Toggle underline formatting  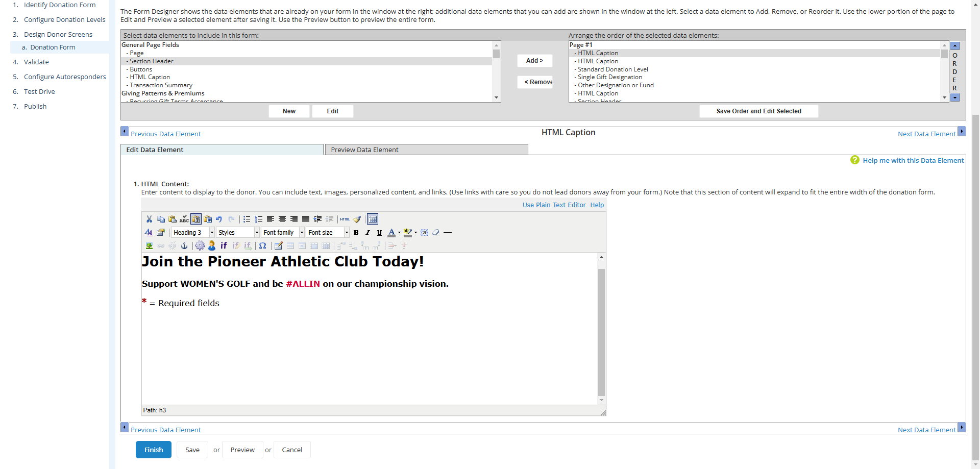tap(379, 232)
